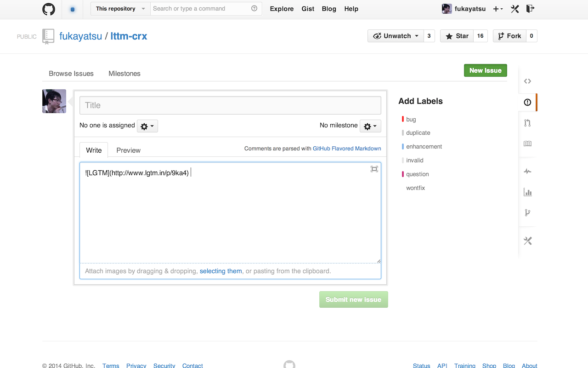Switch to the Write tab
Screen dimensions: 588x368
click(94, 150)
